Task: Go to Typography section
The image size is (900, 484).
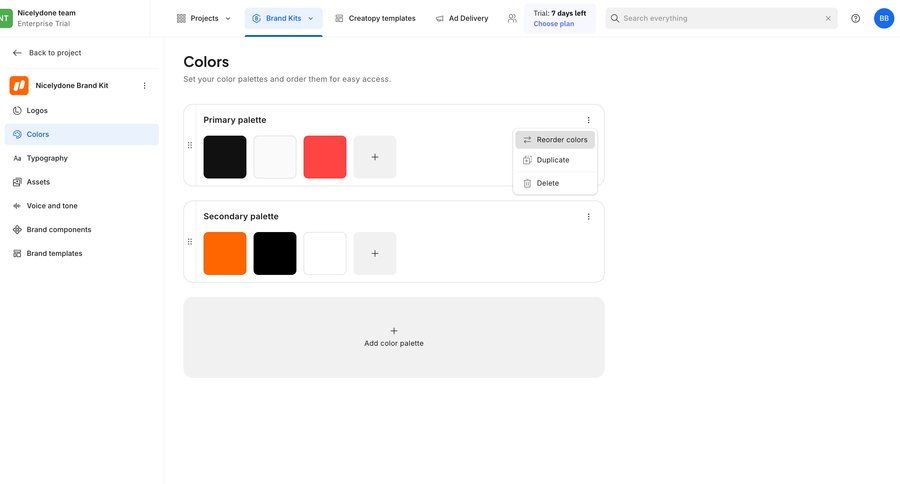Action: pos(82,158)
